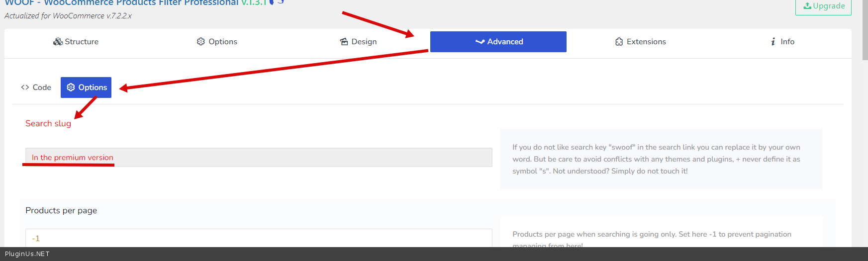Click the puzzle icon next to Extensions
Screen dimensions: 868x261
click(x=619, y=42)
